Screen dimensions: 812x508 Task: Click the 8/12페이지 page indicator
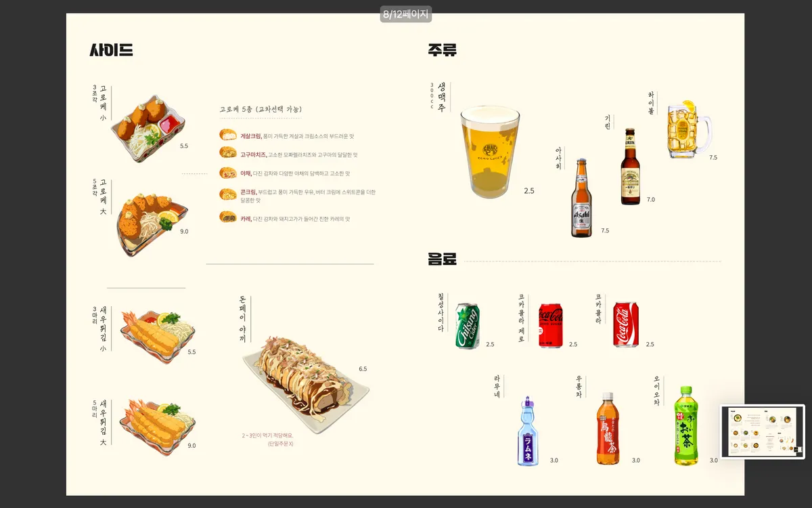tap(405, 14)
